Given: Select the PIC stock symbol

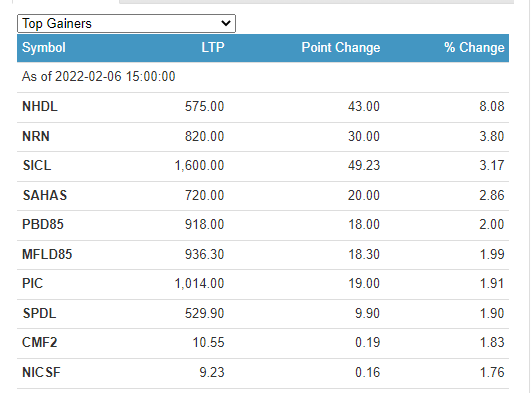Looking at the screenshot, I should 33,283.
